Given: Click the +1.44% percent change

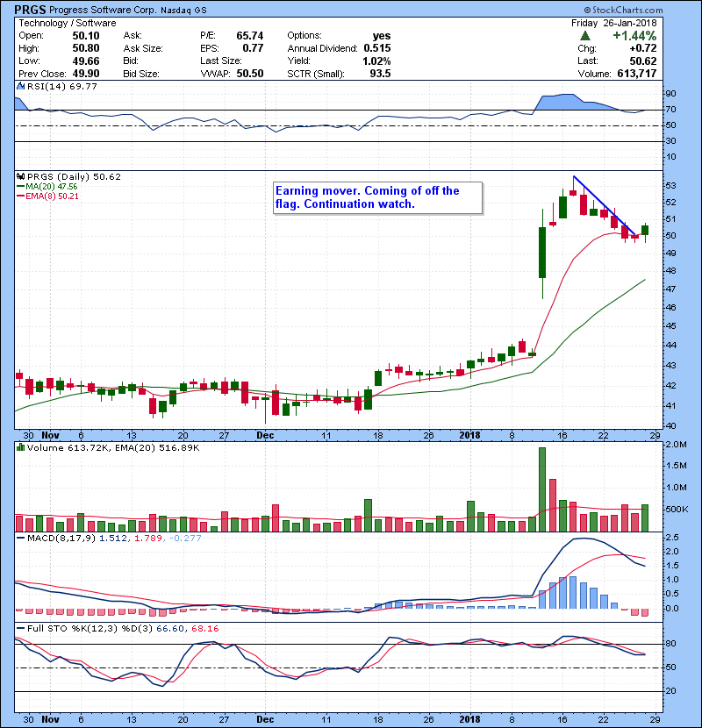Looking at the screenshot, I should tap(634, 36).
